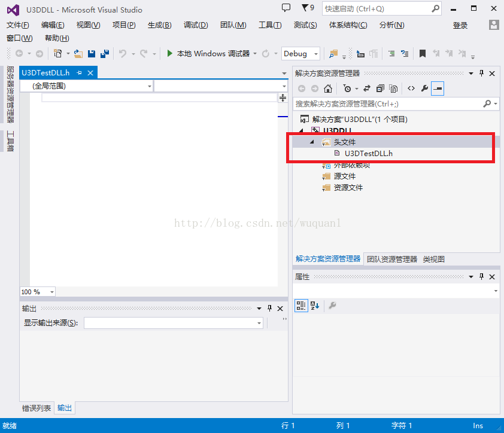Open the 生成(B) build menu
The width and height of the screenshot is (504, 433).
pyautogui.click(x=159, y=25)
